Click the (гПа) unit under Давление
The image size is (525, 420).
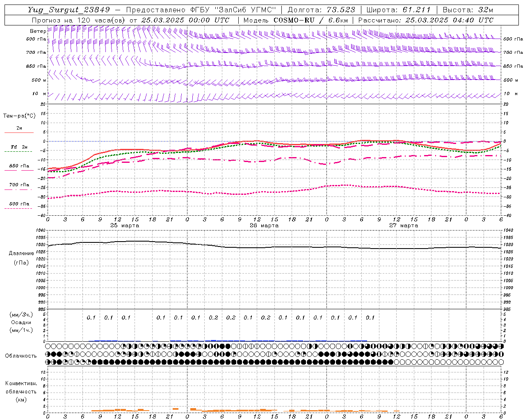[21, 262]
